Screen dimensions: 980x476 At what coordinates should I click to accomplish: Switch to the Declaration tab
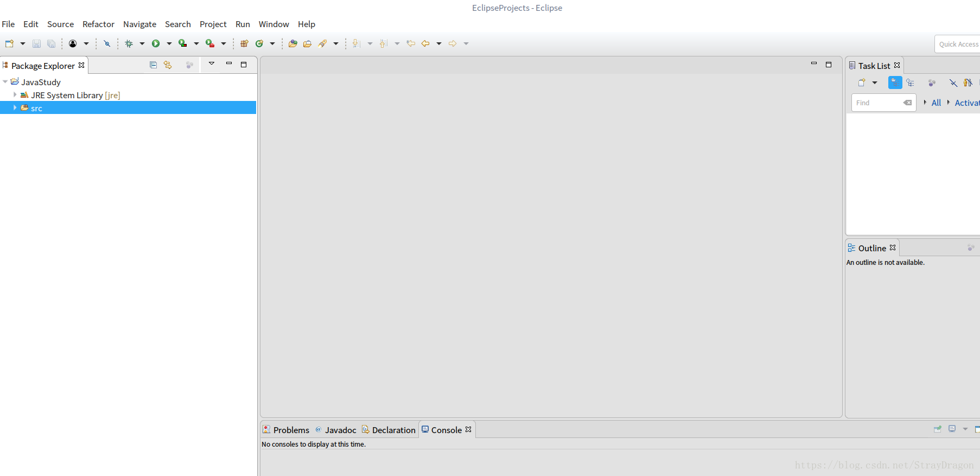coord(389,430)
